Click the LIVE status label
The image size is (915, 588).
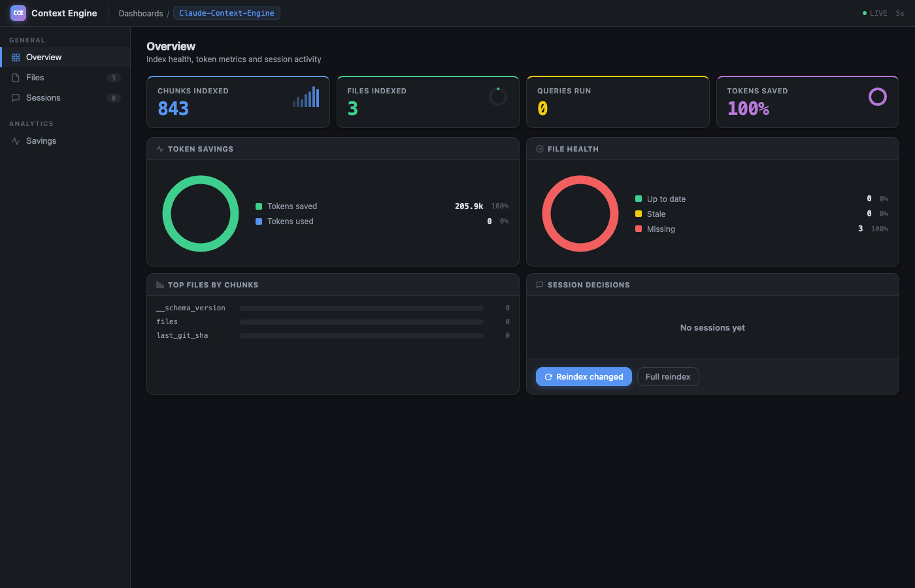click(878, 13)
